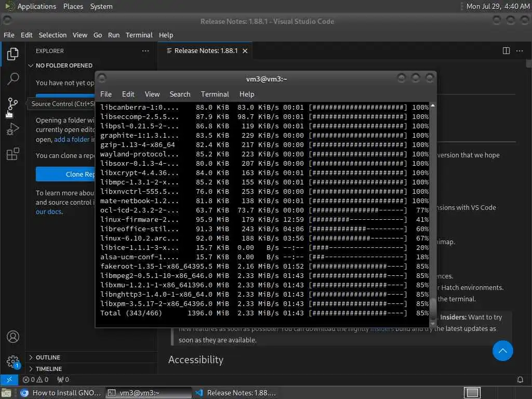Open VS Code Selection menu

coord(52,35)
